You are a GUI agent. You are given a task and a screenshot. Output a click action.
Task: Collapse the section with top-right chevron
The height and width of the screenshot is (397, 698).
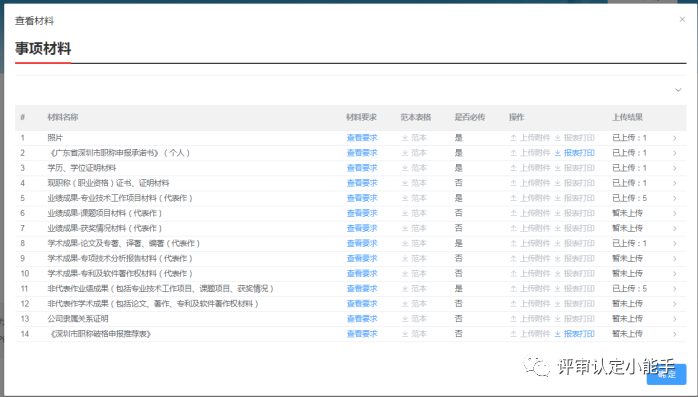point(678,90)
